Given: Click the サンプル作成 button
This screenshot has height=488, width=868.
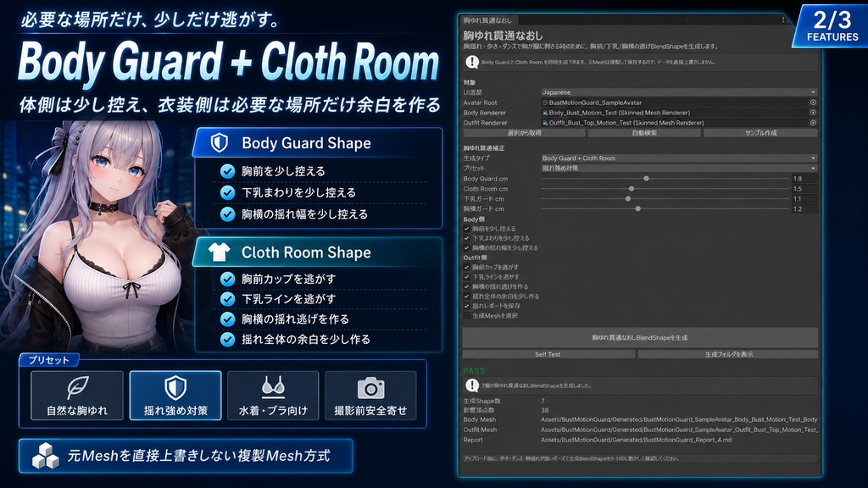Looking at the screenshot, I should [x=760, y=133].
